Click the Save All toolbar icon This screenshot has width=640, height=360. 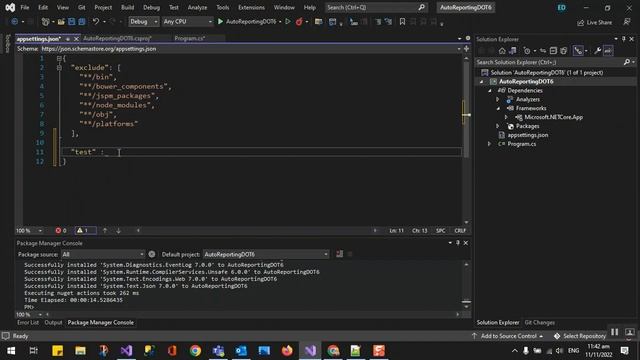[x=82, y=22]
